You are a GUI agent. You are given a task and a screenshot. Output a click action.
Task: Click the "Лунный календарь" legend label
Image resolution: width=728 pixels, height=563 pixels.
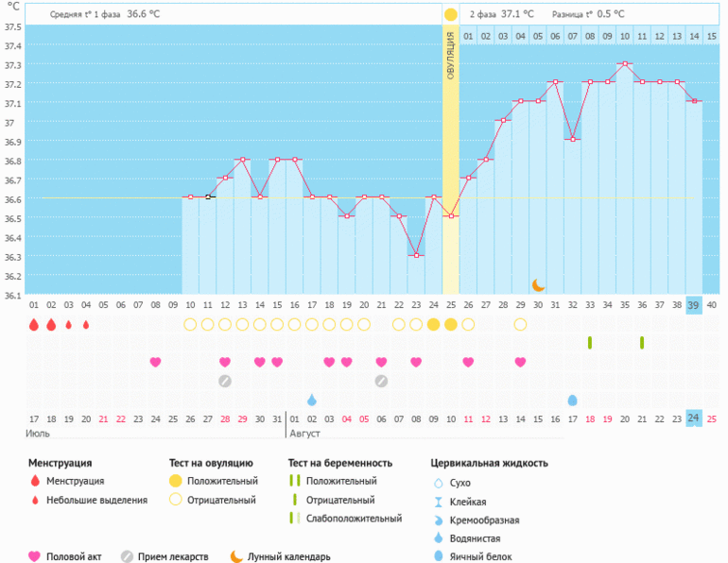[x=288, y=556]
